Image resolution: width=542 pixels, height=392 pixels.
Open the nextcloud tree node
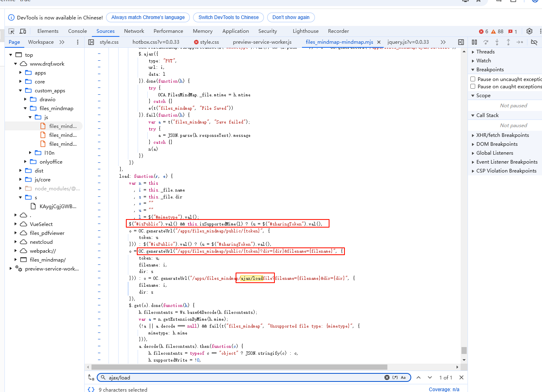[x=41, y=242]
